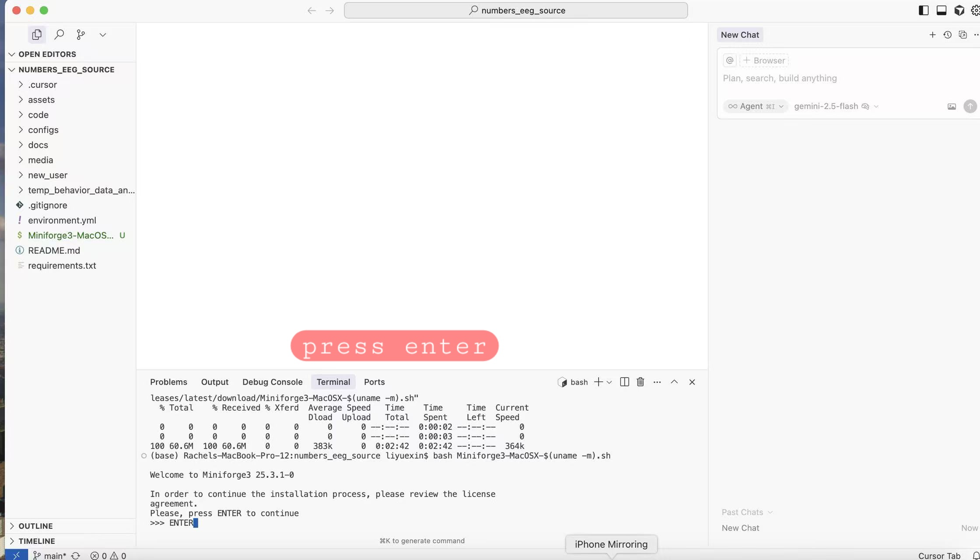The height and width of the screenshot is (560, 980).
Task: Open the Agent mode dropdown
Action: [x=756, y=106]
